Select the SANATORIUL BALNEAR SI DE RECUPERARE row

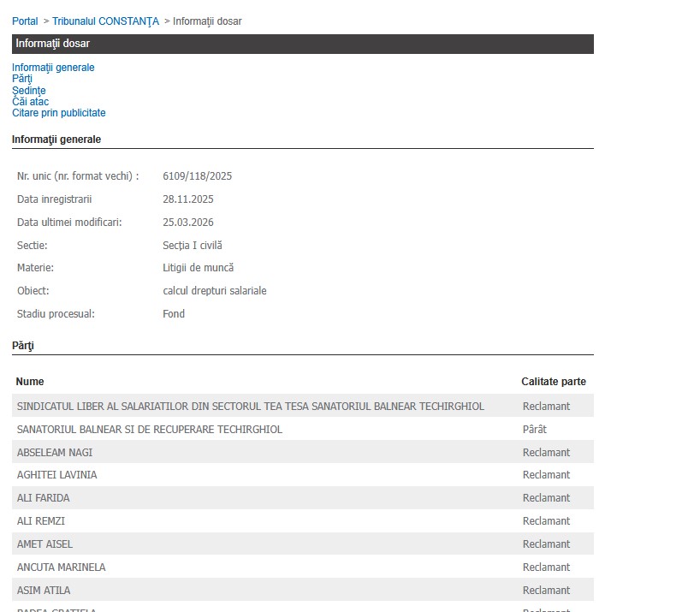[x=150, y=430]
